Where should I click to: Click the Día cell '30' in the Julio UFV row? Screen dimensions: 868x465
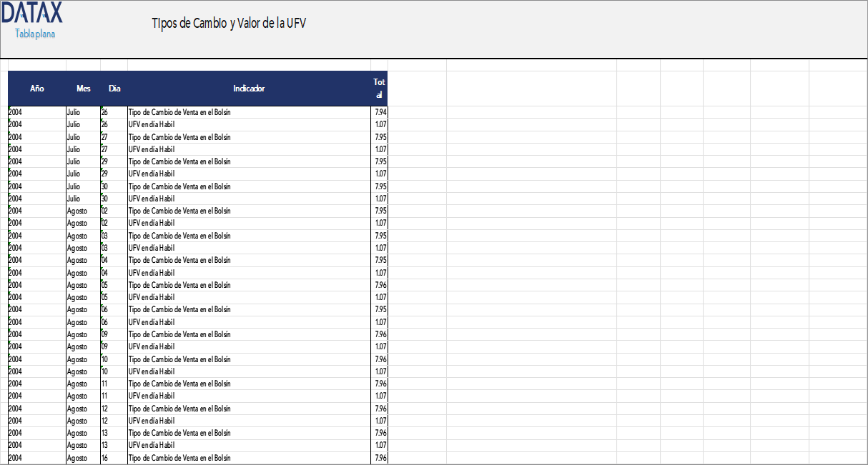[114, 199]
